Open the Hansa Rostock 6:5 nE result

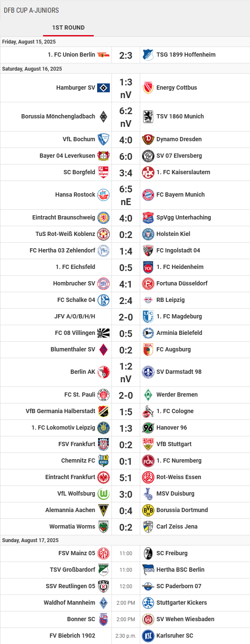pyautogui.click(x=126, y=195)
